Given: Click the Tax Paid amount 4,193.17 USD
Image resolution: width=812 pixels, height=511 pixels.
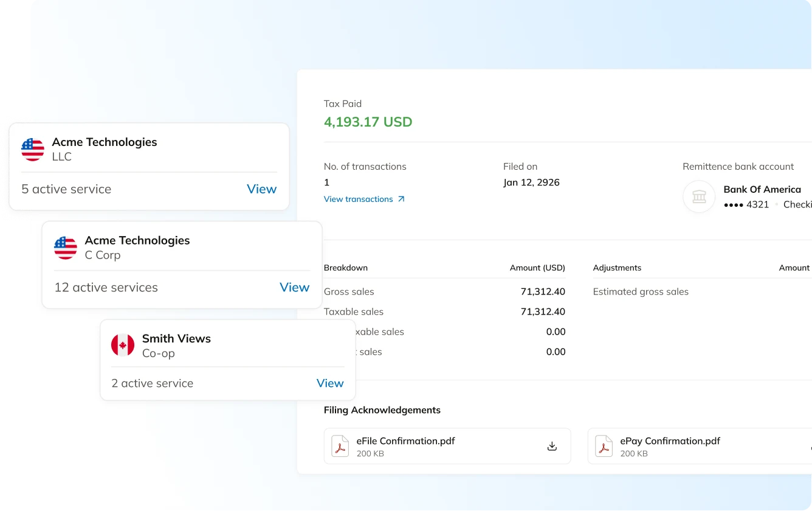Looking at the screenshot, I should pos(368,122).
